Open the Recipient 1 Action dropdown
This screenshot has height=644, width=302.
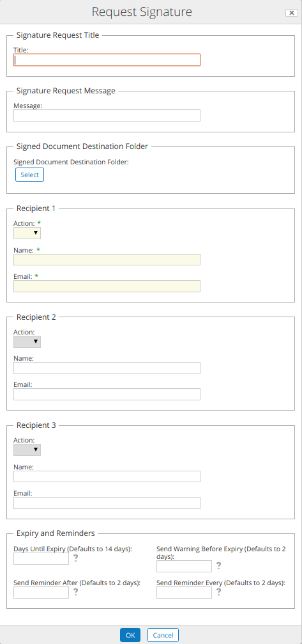[27, 233]
